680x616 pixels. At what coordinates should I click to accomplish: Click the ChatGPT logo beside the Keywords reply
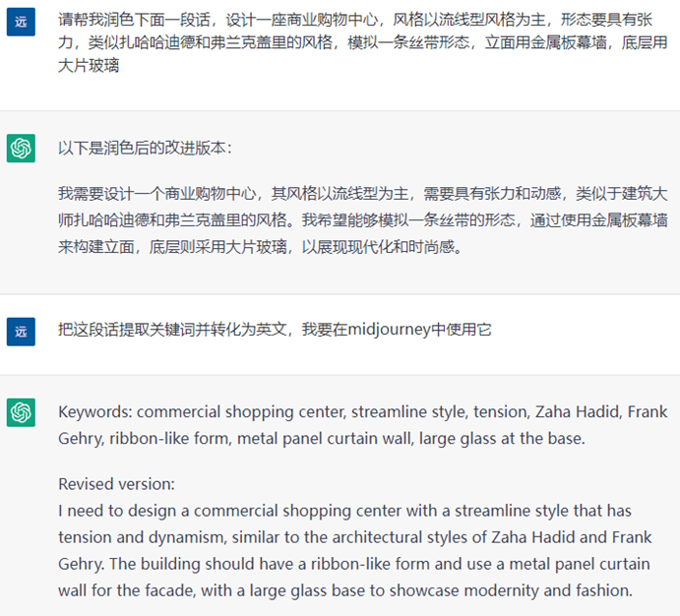pos(21,411)
